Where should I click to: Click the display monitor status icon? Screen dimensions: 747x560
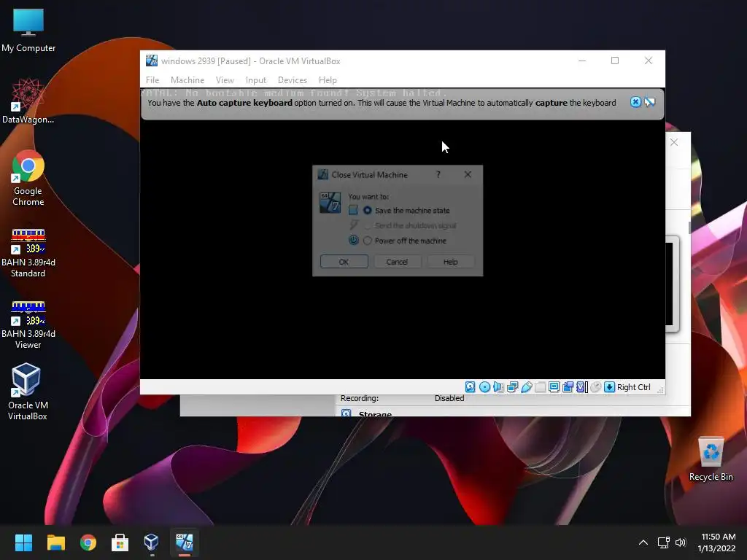(x=554, y=387)
